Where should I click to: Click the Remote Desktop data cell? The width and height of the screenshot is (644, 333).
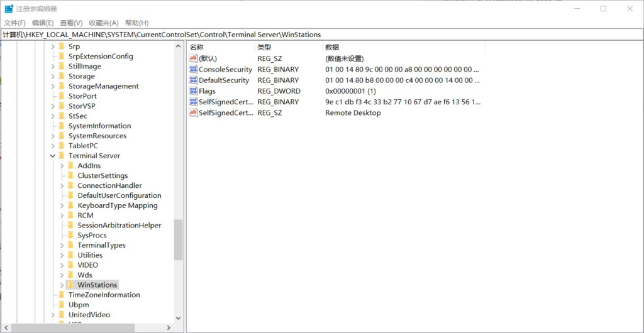point(353,112)
